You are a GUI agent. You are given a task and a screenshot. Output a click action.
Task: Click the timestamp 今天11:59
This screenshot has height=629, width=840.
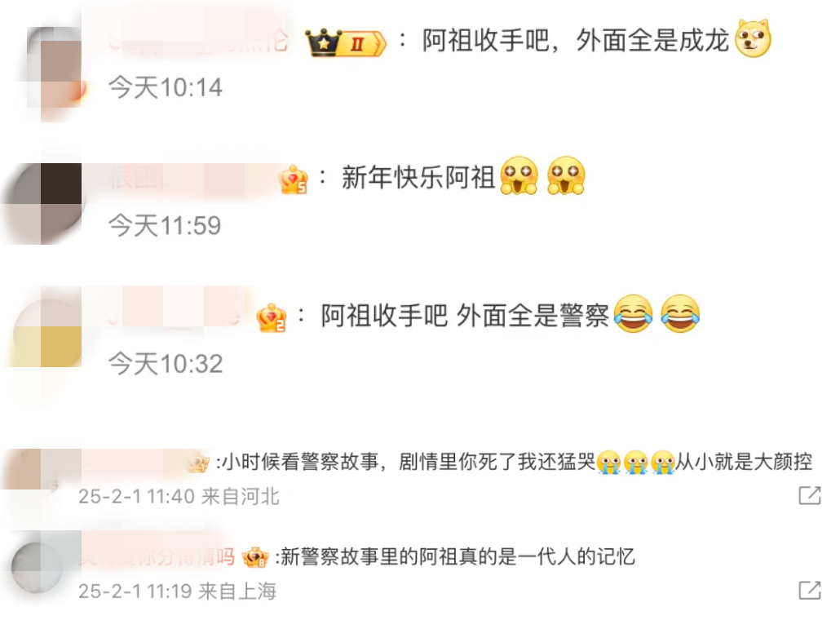pyautogui.click(x=165, y=225)
